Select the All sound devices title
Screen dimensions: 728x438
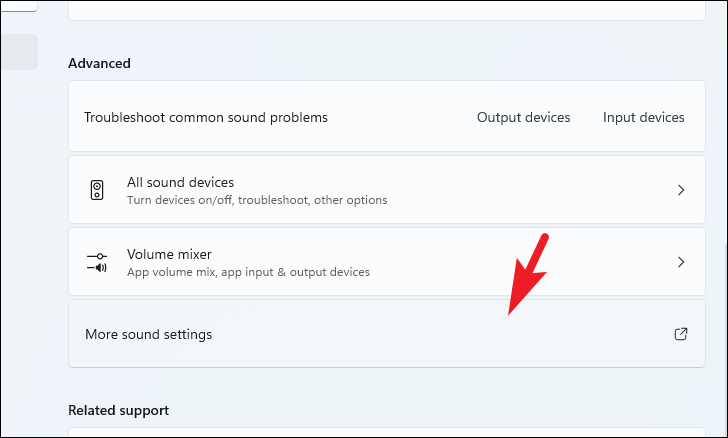(x=180, y=182)
